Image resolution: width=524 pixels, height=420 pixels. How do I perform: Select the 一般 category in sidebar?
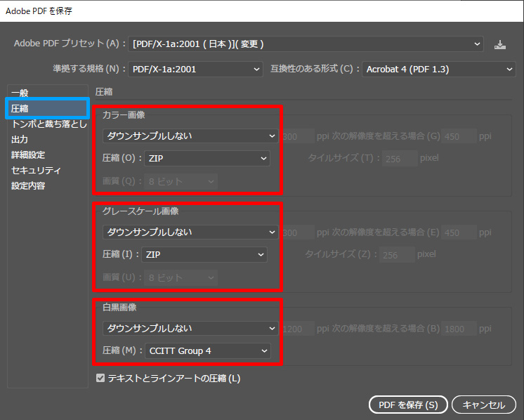(20, 93)
